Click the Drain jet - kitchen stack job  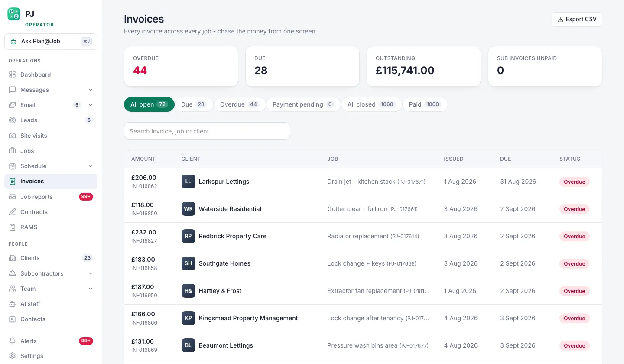click(x=377, y=182)
